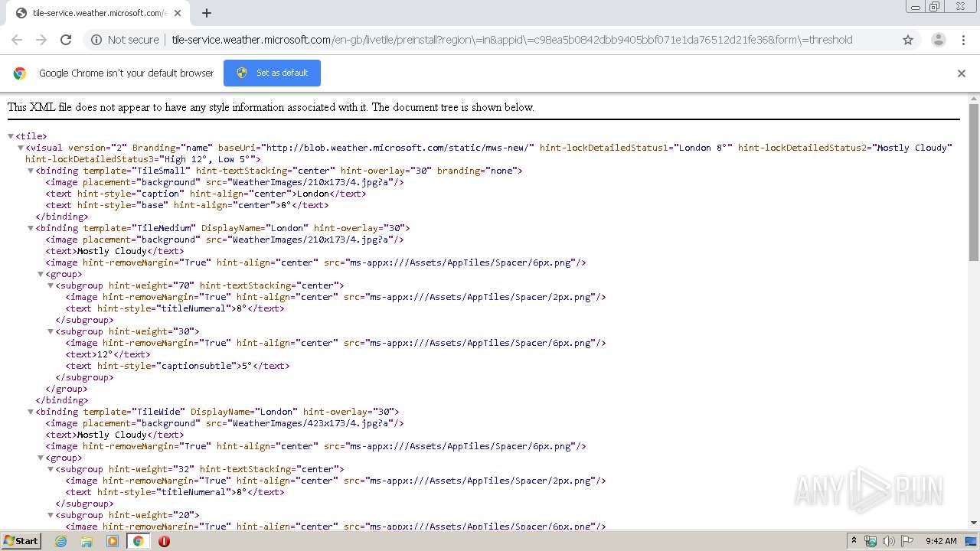Collapse the TileWide binding node

31,412
